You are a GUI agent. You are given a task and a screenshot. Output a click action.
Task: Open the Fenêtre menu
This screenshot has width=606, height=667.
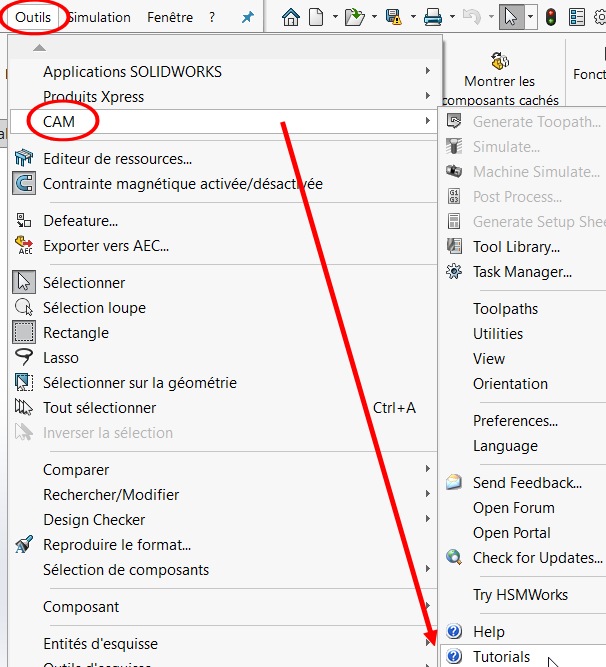pyautogui.click(x=170, y=17)
